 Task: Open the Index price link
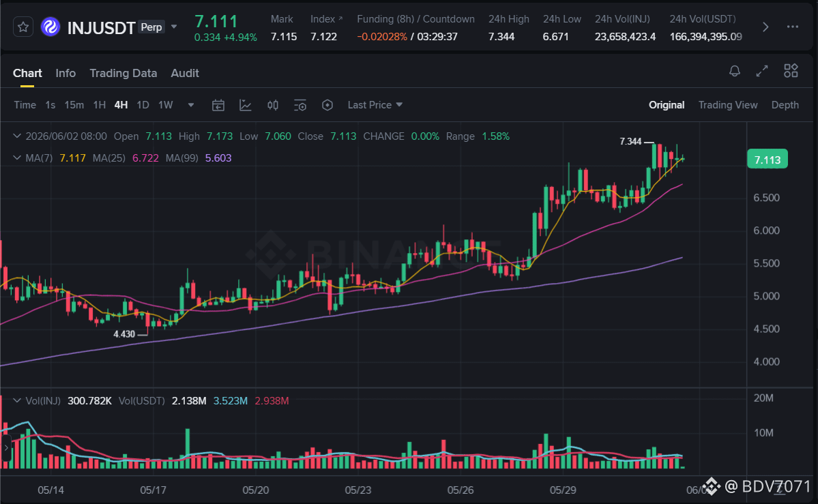click(x=326, y=19)
